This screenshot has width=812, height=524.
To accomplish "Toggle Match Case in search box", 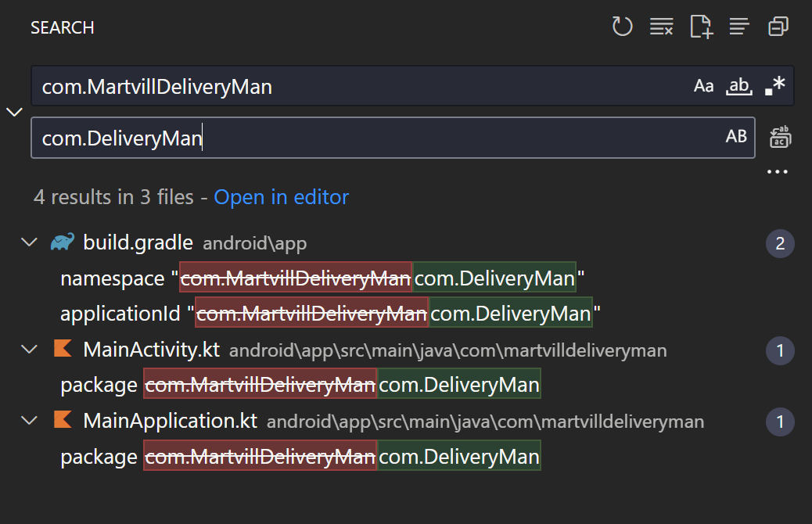I will 703,86.
